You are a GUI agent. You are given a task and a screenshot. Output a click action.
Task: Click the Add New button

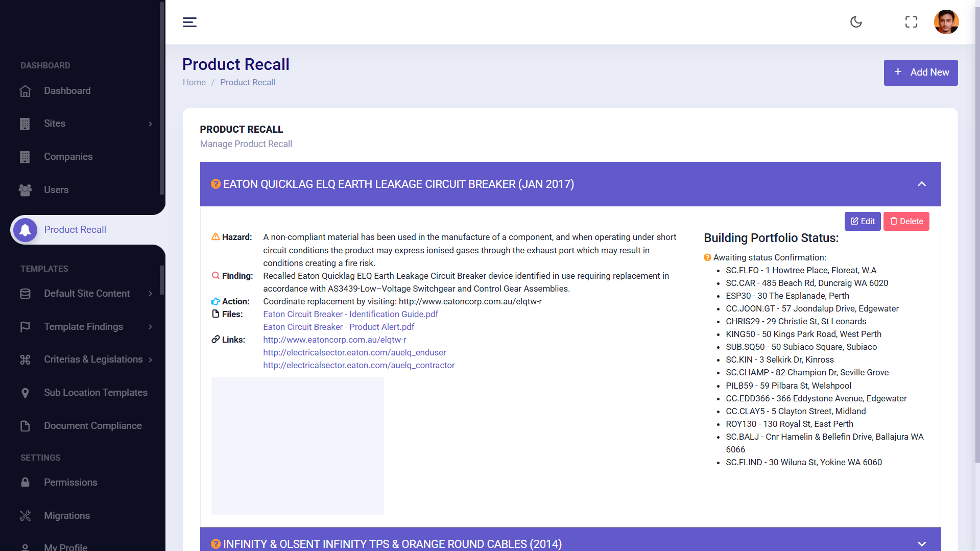[921, 73]
